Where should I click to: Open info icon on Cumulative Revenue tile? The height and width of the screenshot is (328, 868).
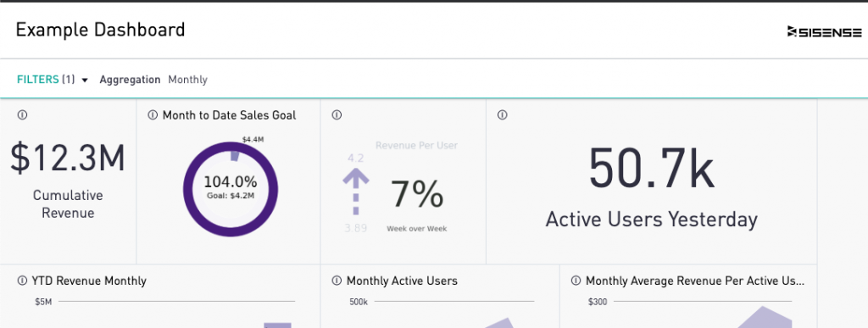click(x=22, y=115)
